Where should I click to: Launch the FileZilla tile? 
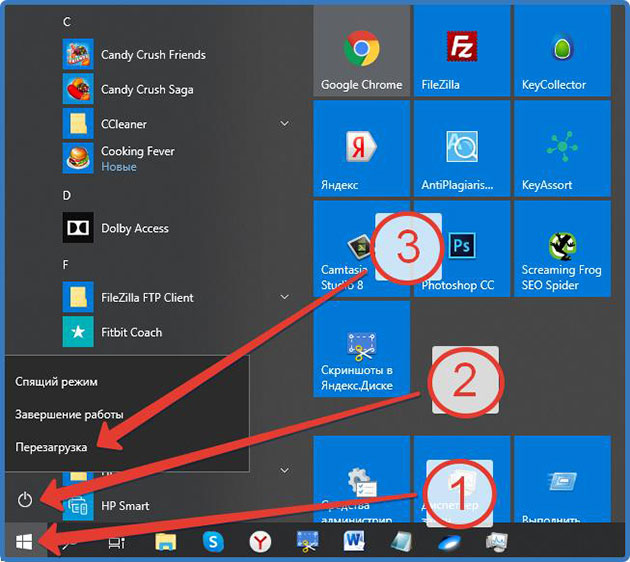pos(462,51)
